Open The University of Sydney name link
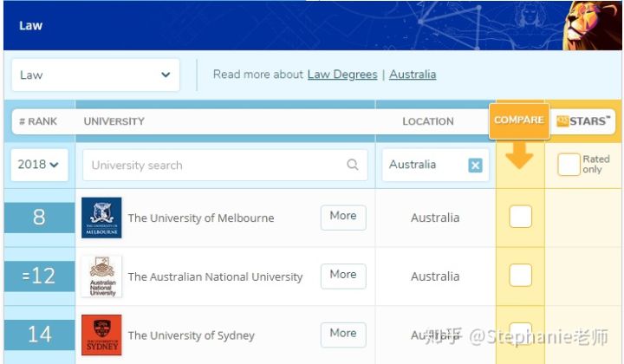Screen dimensions: 624x364 191,335
